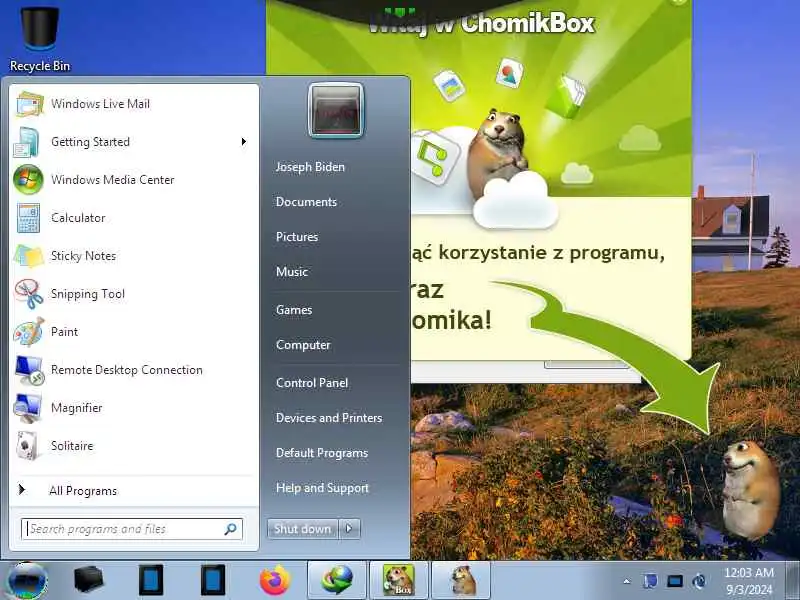Launch Windows Media Center icon

coord(28,180)
